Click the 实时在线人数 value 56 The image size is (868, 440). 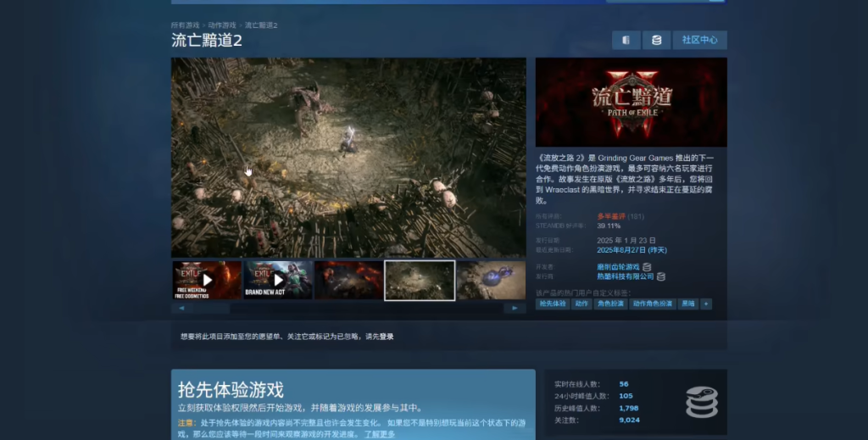[x=624, y=384]
